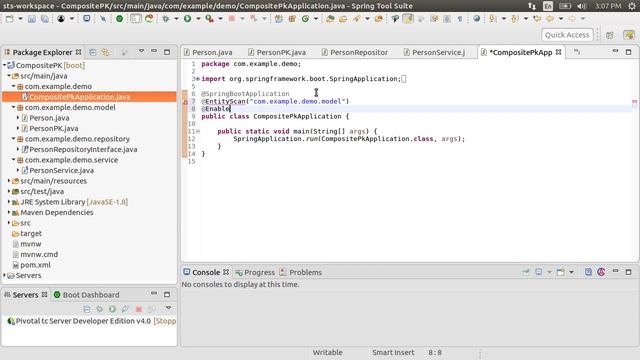Screen dimensions: 640x360
Task: Click the Start server icon in Servers view
Action: pos(112,309)
